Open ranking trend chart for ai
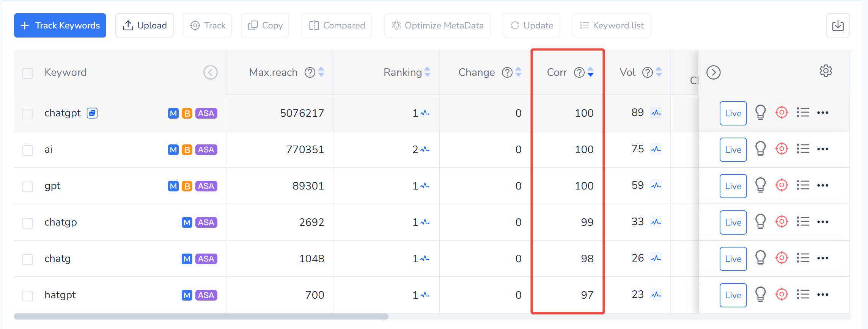The width and height of the screenshot is (868, 329). [x=425, y=149]
